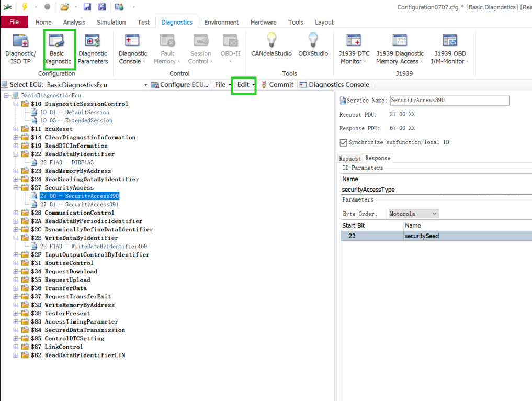Open Basic Diagnostic configuration
This screenshot has width=532, height=401.
coord(57,49)
